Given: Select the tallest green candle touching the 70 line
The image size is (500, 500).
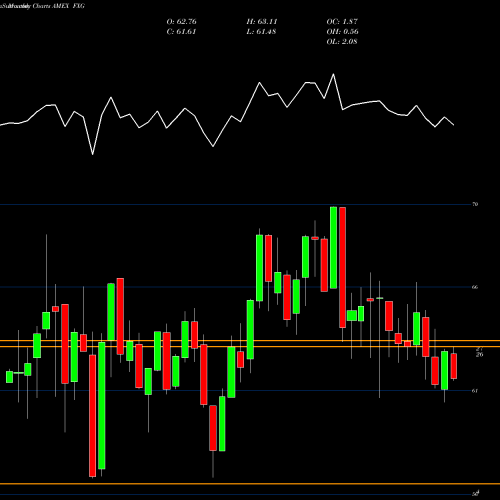Looking at the screenshot, I should [x=333, y=247].
